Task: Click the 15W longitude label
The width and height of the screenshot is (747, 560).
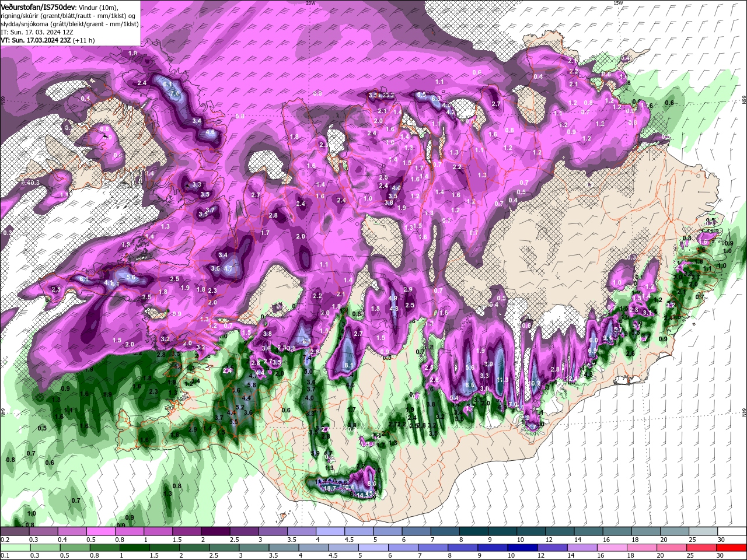Action: 618,3
